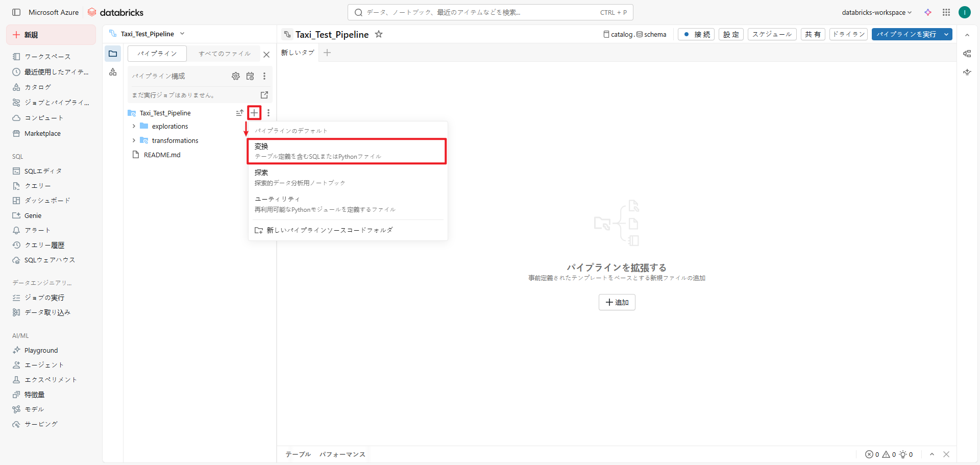This screenshot has width=980, height=465.
Task: Open dropdown arrow next to パイプラインを実行
Action: 946,34
